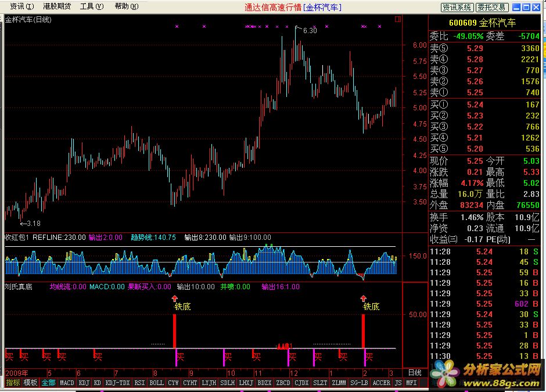Viewport: 546px width, 392px height.
Task: Switch to JS indicator
Action: (398, 383)
